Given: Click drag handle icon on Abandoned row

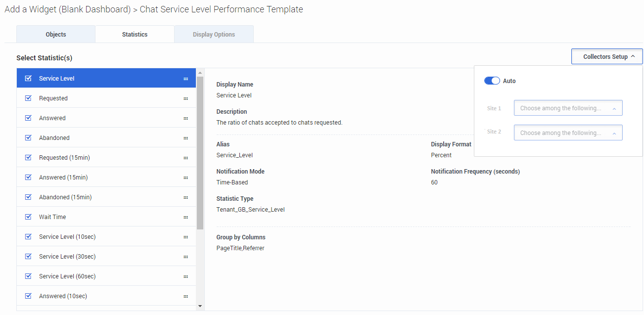Looking at the screenshot, I should [x=185, y=138].
